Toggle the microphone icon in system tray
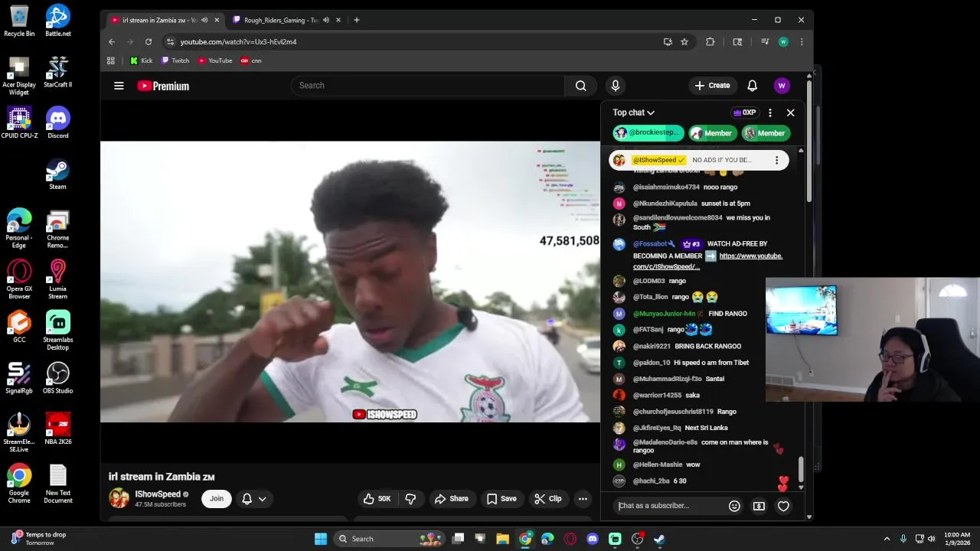980x551 pixels. coord(903,539)
